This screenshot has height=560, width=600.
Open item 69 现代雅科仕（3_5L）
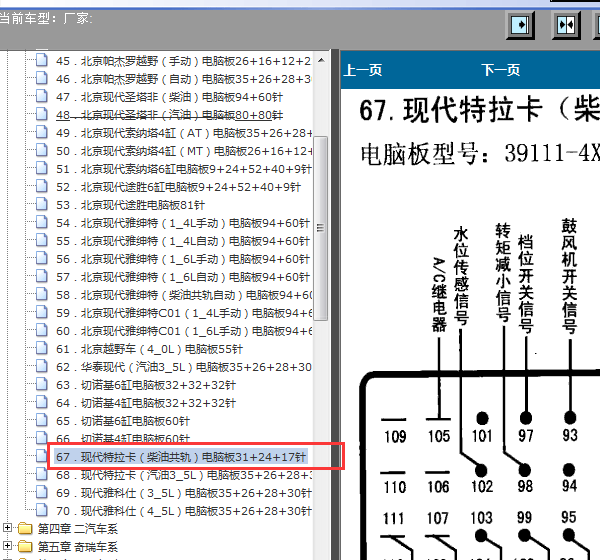(x=184, y=493)
